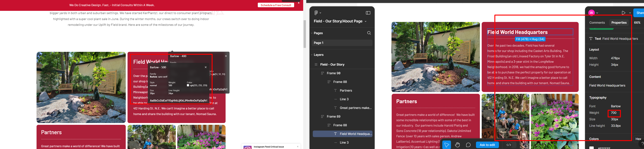Select Frame 88 under Frame 90
The width and height of the screenshot is (644, 149).
(x=340, y=82)
